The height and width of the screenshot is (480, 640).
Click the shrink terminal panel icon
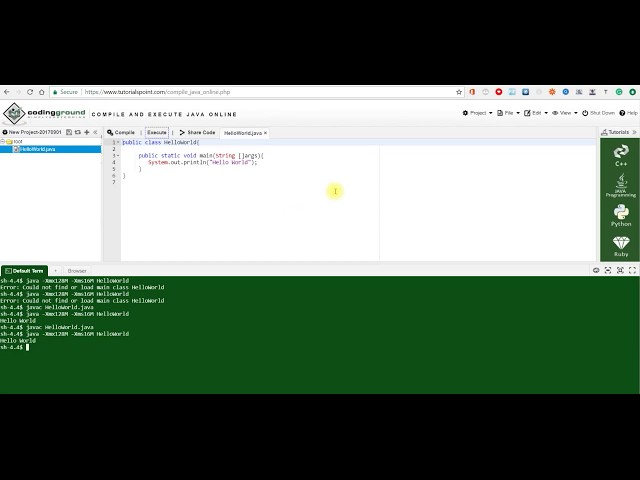pos(608,270)
